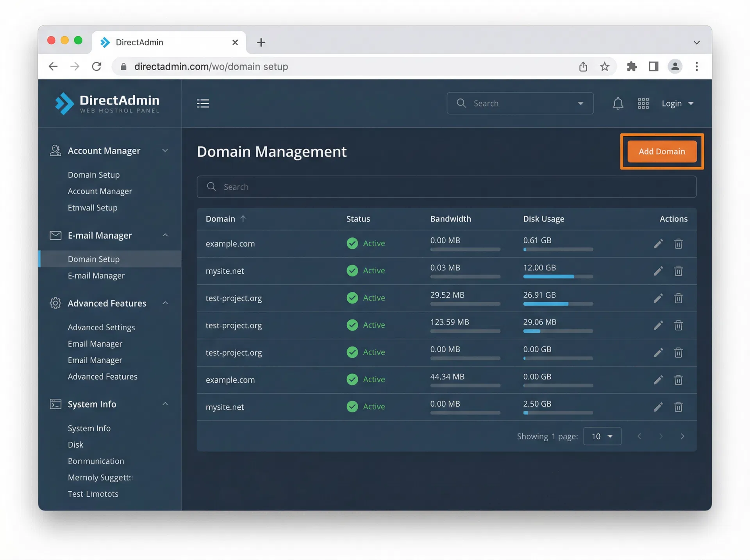Edit the domain with 29.52 MB bandwidth
The width and height of the screenshot is (750, 560).
point(658,298)
